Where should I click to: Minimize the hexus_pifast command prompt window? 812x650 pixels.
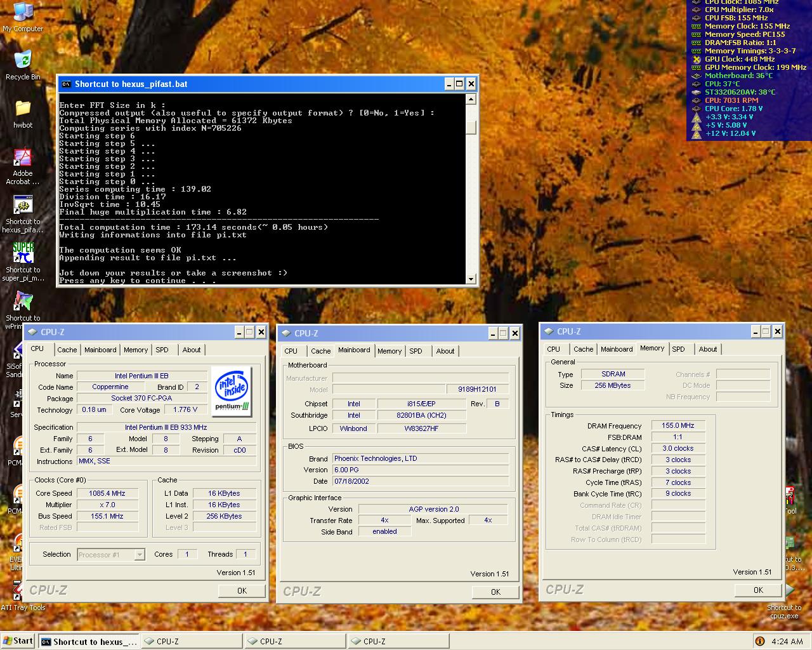(x=449, y=84)
